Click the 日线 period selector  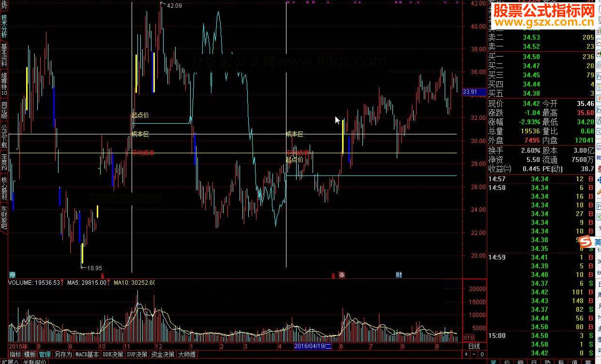(474, 346)
